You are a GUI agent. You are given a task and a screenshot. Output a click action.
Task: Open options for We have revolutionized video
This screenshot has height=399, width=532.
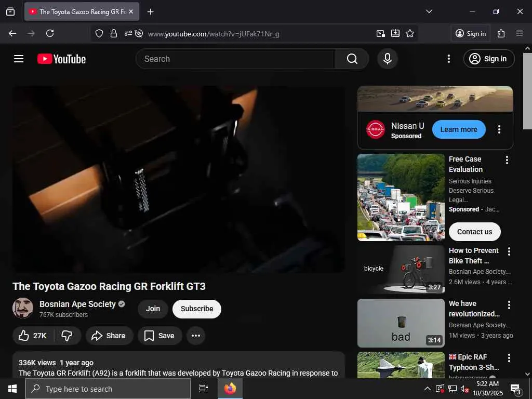click(x=509, y=304)
